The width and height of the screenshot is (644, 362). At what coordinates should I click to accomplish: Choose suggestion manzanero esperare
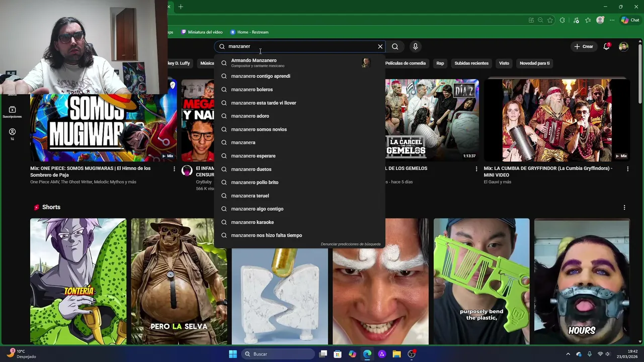(x=300, y=156)
